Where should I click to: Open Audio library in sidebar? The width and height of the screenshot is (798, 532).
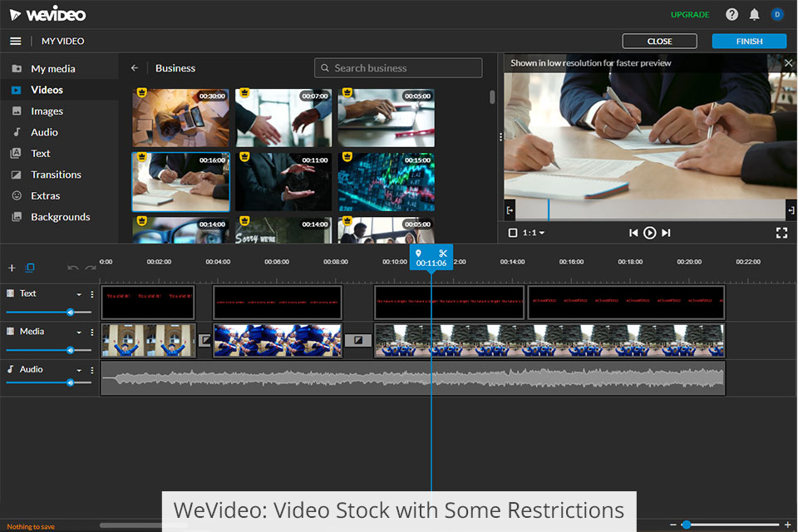click(44, 132)
